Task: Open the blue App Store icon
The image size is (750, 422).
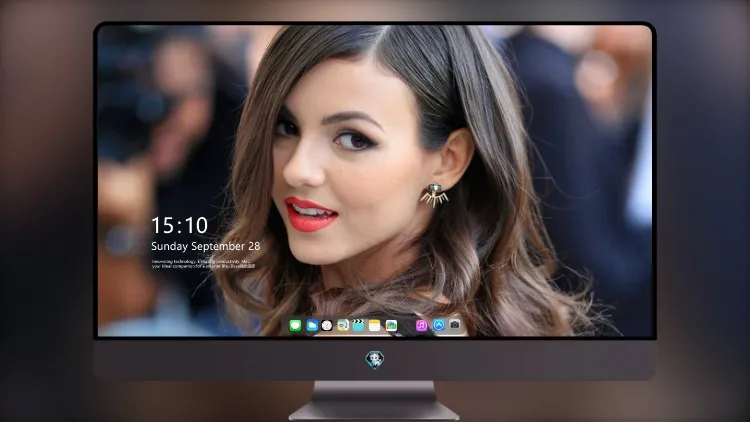Action: [439, 326]
